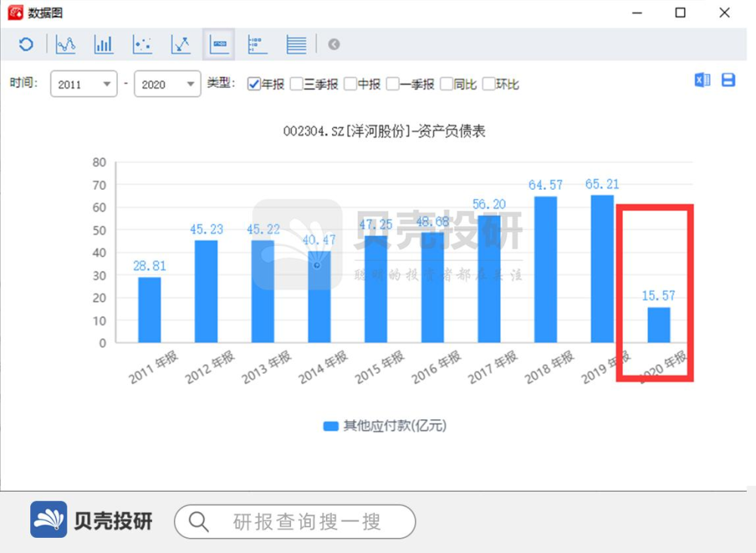Maximize the 数据图 window
756x553 pixels.
(x=680, y=13)
